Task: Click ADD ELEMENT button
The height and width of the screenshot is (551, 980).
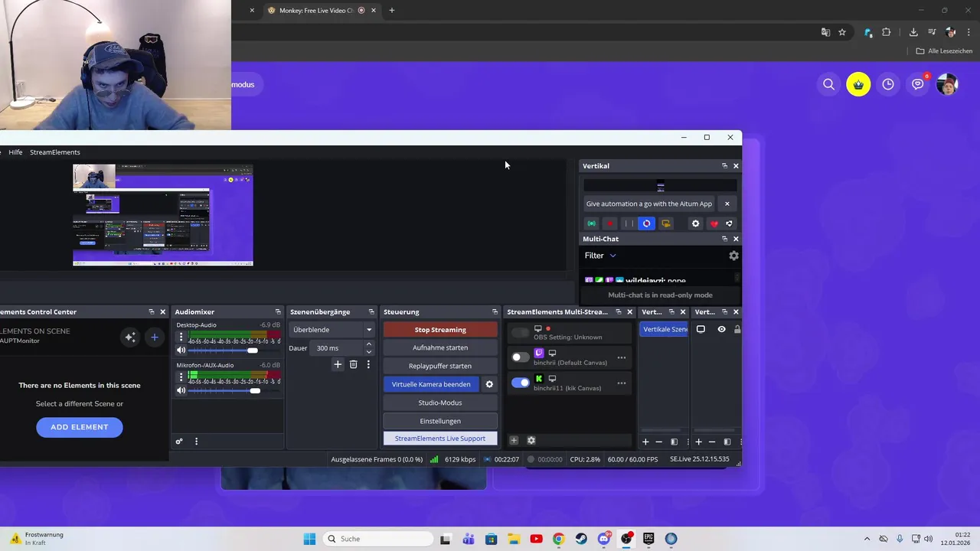Action: (x=80, y=427)
